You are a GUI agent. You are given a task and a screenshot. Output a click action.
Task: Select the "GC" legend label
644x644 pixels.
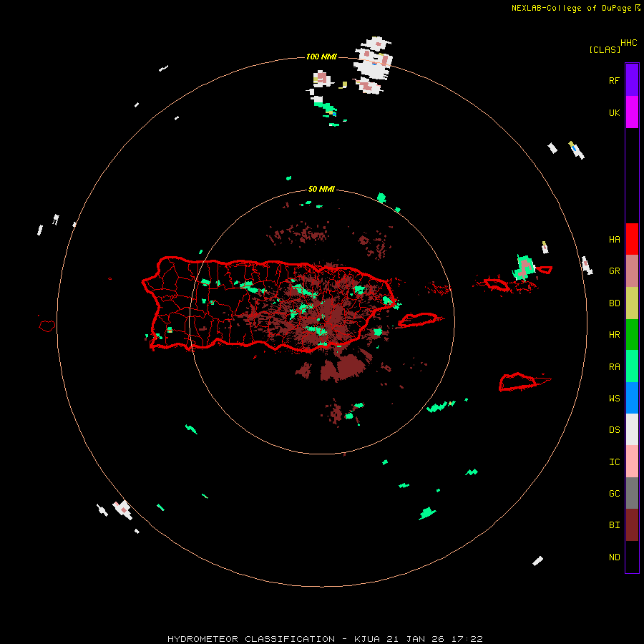click(614, 494)
